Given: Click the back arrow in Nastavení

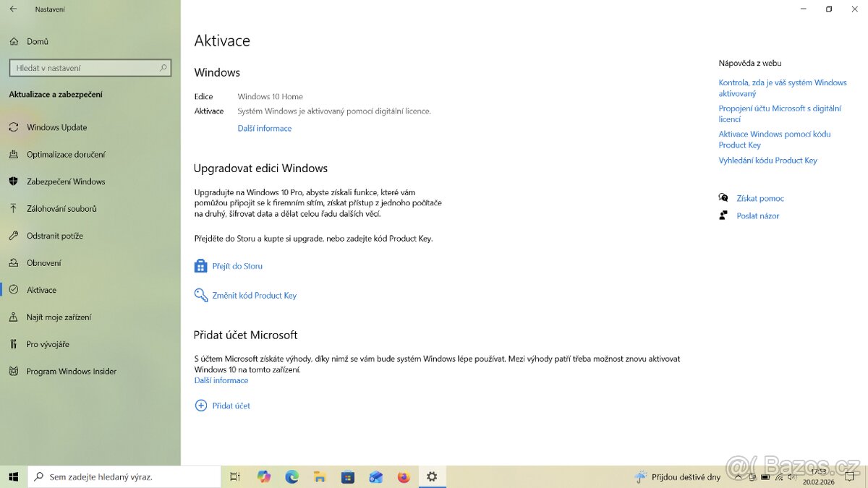Looking at the screenshot, I should click(13, 9).
